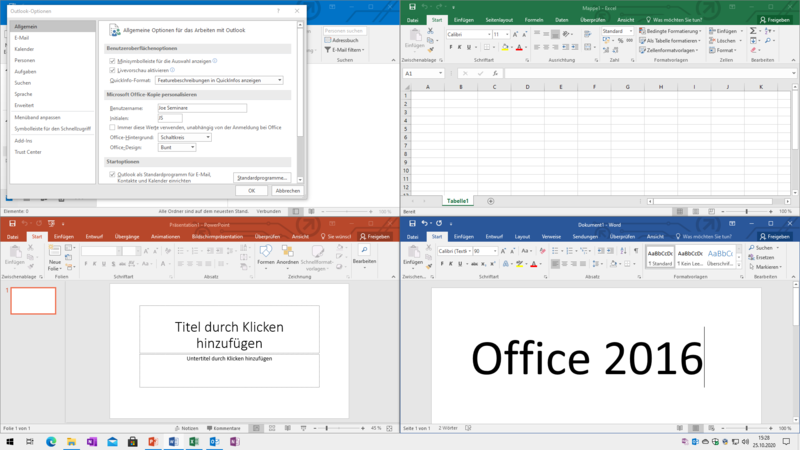Click OK in Outlook-Optionen dialog
This screenshot has width=800, height=450.
click(252, 191)
